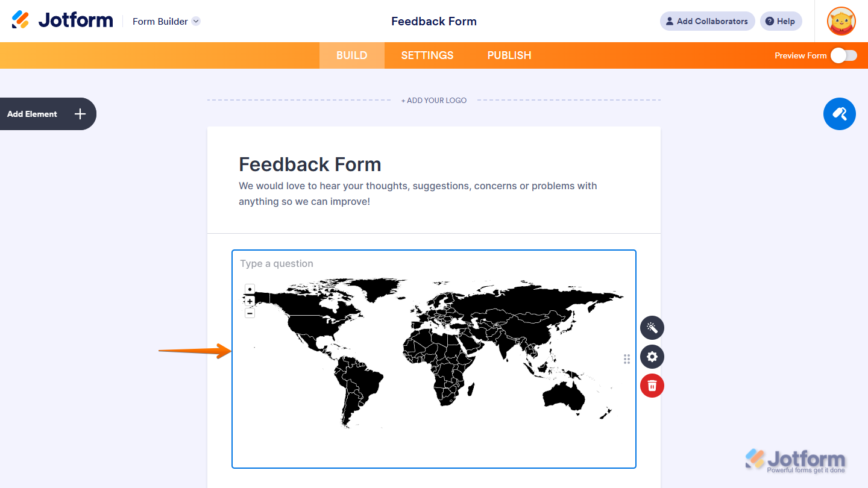868x488 pixels.
Task: Open the user avatar menu
Action: (x=841, y=21)
